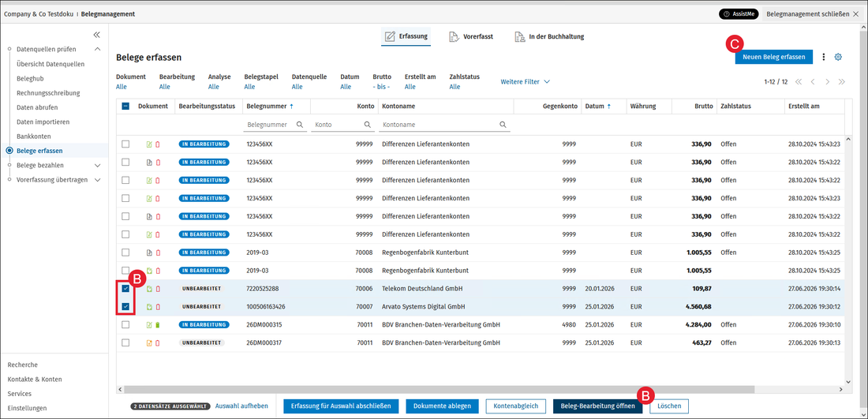The image size is (868, 419).
Task: Open Einstellungen in the sidebar
Action: click(27, 408)
